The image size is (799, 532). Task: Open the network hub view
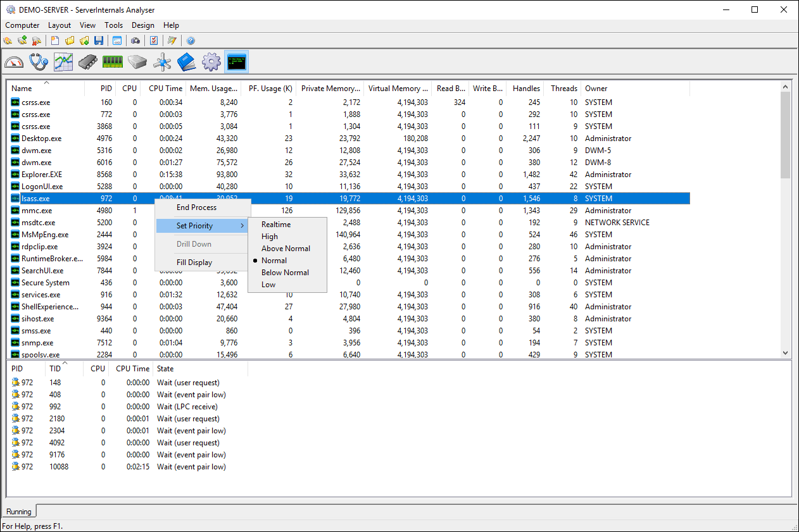point(162,62)
